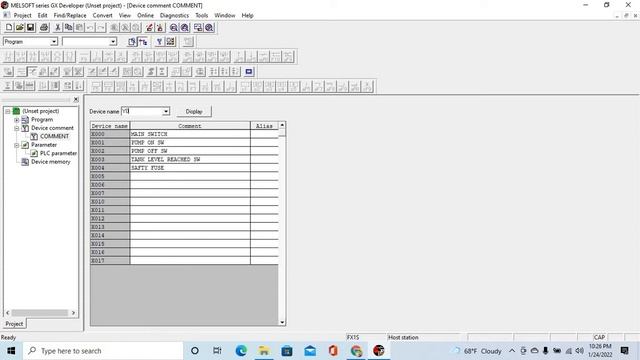This screenshot has width=640, height=360.
Task: Open the Tools menu
Action: click(202, 16)
